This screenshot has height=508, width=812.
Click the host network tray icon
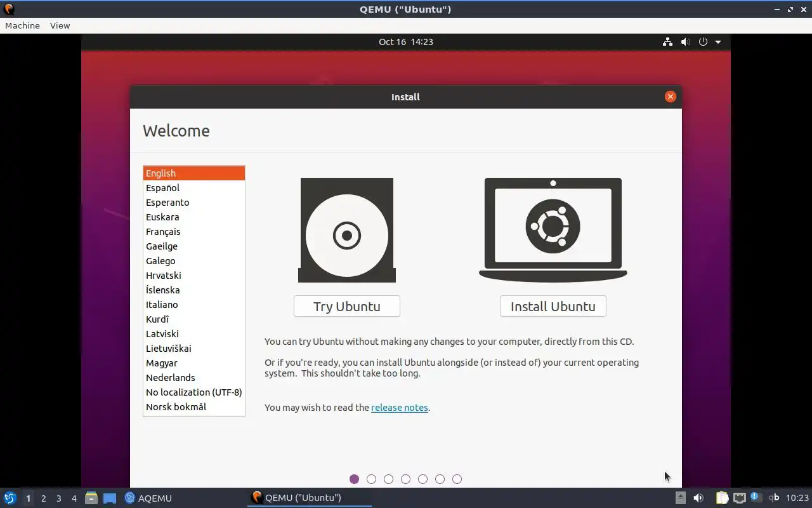(739, 498)
